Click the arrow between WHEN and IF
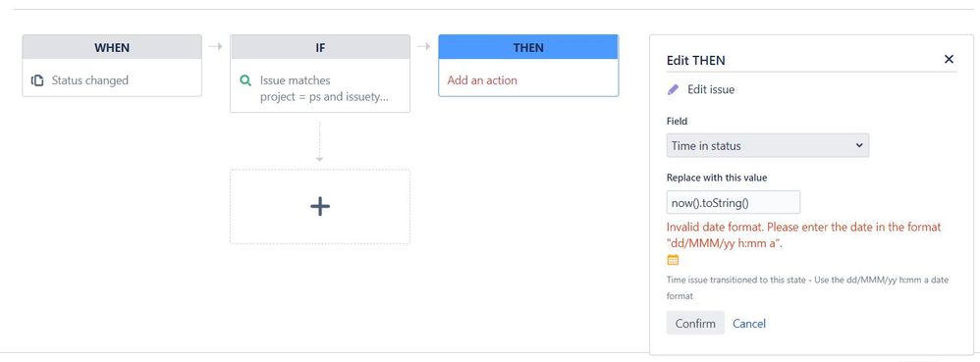 [x=216, y=47]
